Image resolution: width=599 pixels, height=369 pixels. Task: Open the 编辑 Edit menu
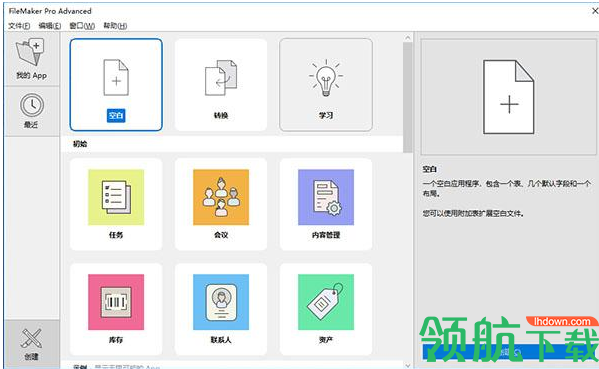pos(50,26)
